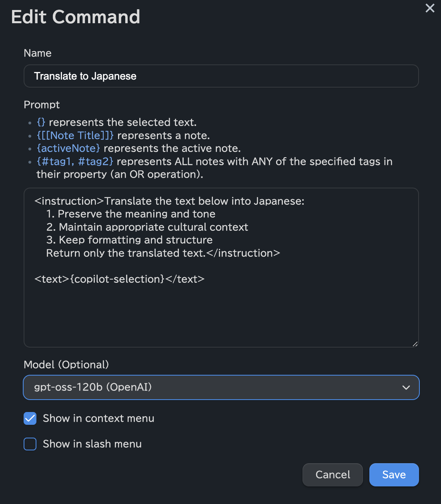Click the {activeNote} placeholder hint

[x=68, y=148]
